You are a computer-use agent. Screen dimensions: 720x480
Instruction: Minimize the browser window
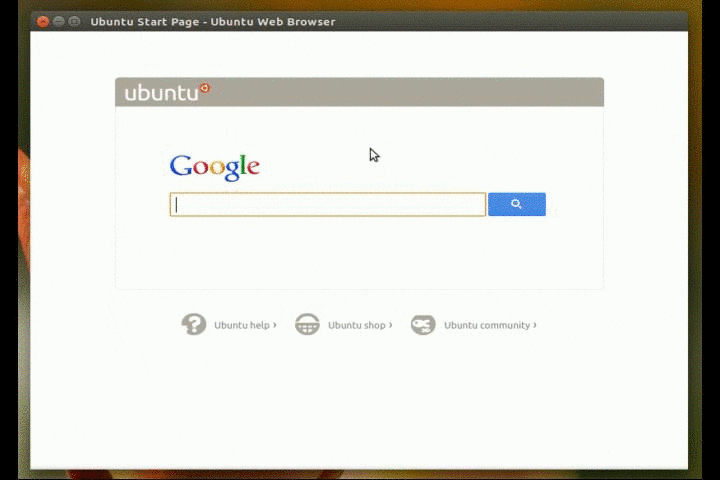click(59, 21)
